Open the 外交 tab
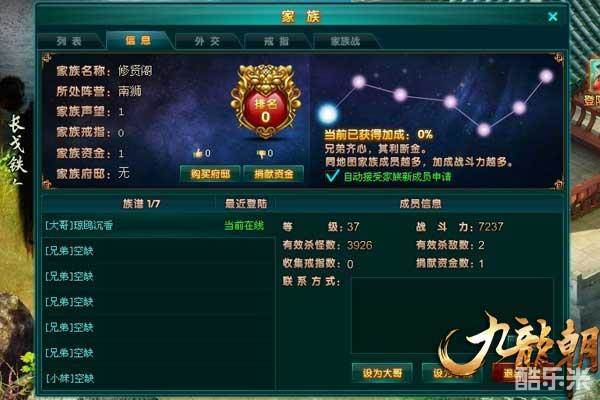600x400 pixels. click(207, 41)
